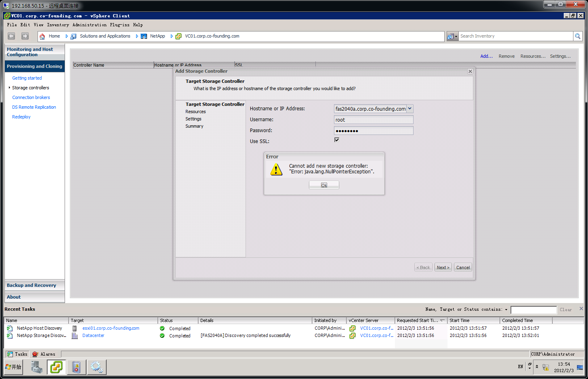Open vSphere Client icon in taskbar
588x379 pixels.
coord(56,367)
